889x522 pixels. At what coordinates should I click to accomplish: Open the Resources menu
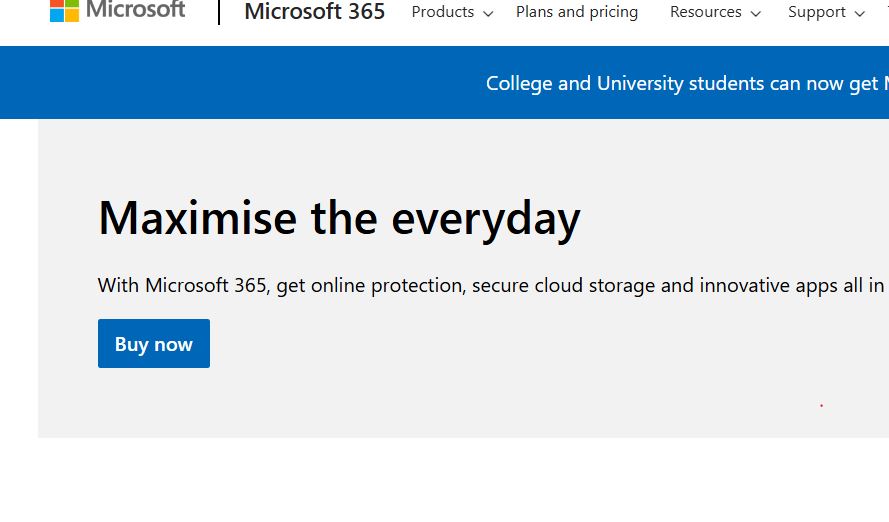[705, 12]
